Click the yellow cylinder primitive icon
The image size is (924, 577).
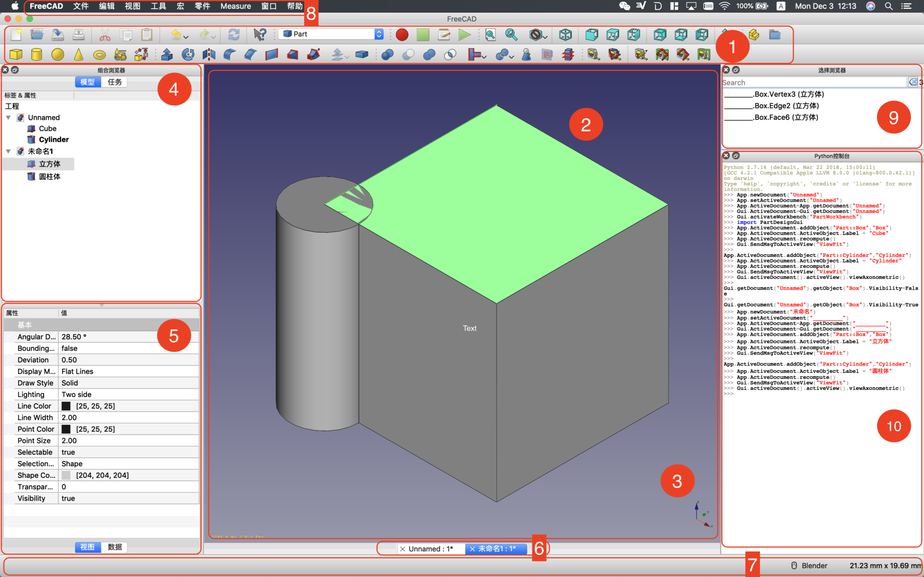(37, 55)
